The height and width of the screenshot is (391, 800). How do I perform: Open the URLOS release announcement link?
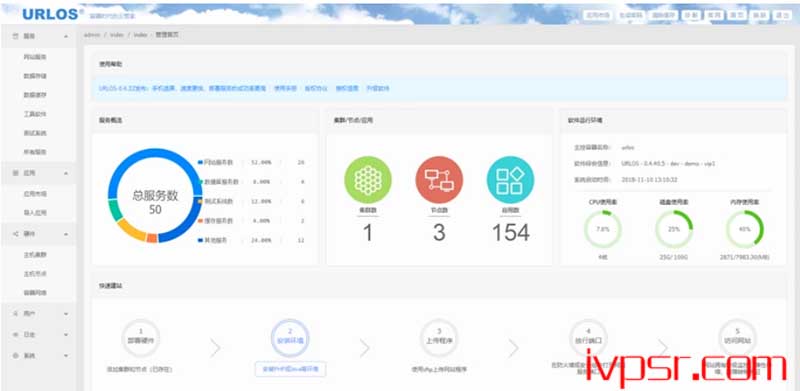click(183, 88)
